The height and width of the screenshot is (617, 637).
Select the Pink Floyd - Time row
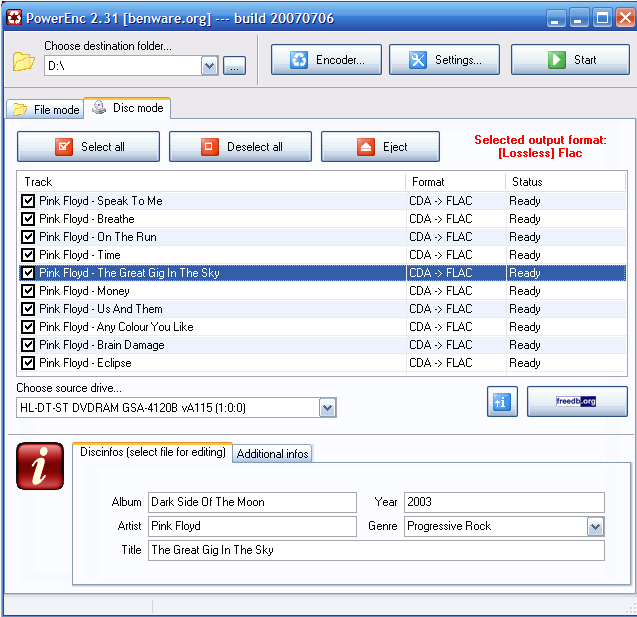(x=322, y=255)
